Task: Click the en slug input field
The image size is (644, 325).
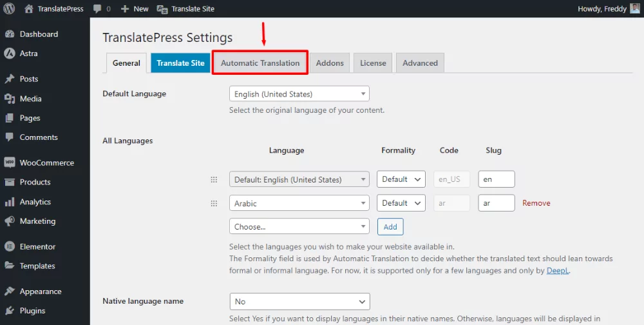Action: point(497,179)
